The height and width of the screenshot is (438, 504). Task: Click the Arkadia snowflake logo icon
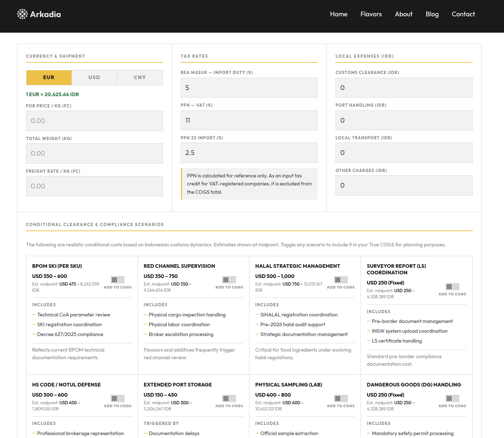(x=22, y=14)
